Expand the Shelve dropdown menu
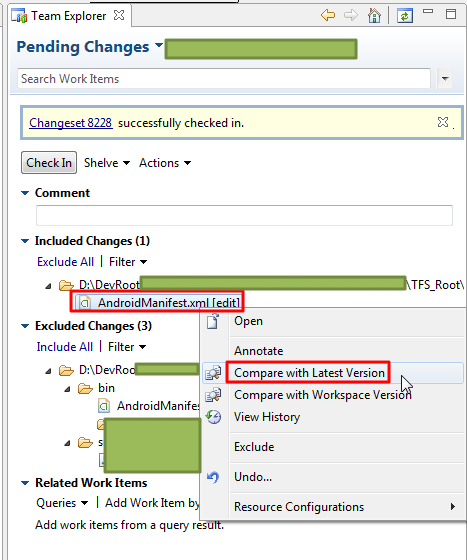Screen dimensions: 467x560 pyautogui.click(x=107, y=163)
